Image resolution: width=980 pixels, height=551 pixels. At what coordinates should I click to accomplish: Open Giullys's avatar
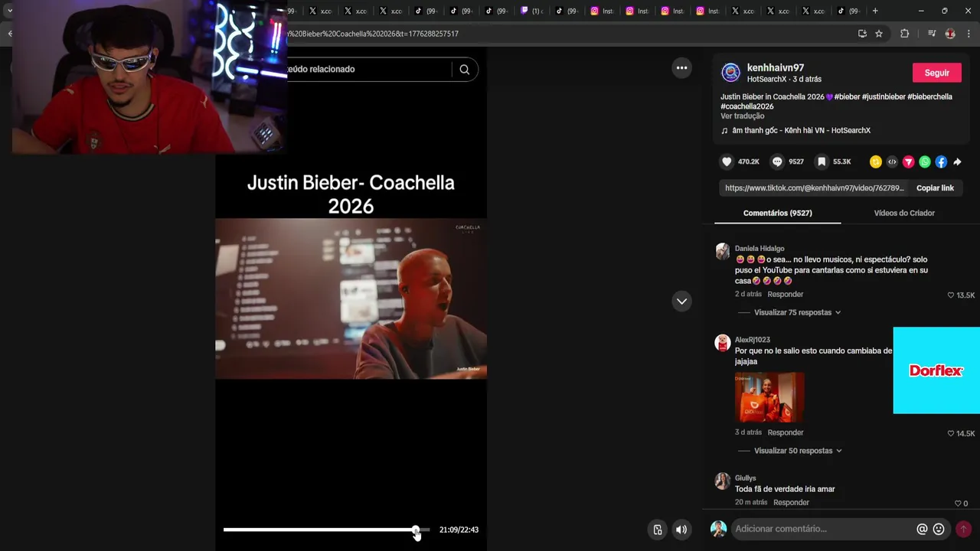click(x=722, y=481)
